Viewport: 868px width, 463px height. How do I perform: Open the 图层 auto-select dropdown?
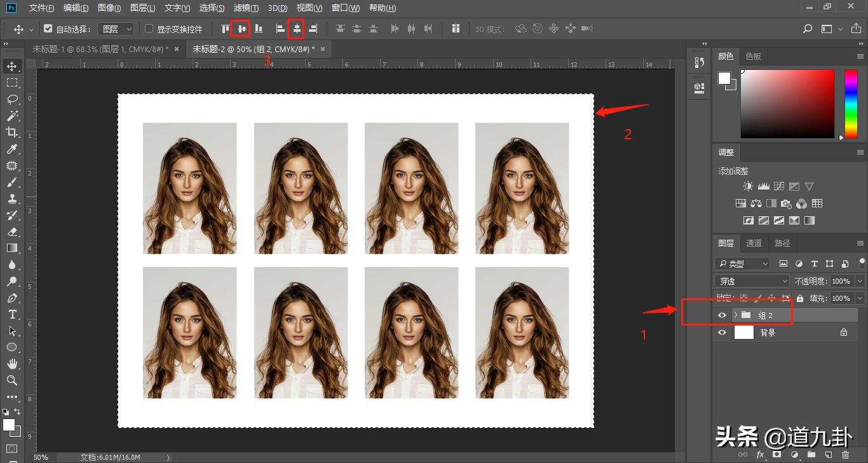click(117, 29)
